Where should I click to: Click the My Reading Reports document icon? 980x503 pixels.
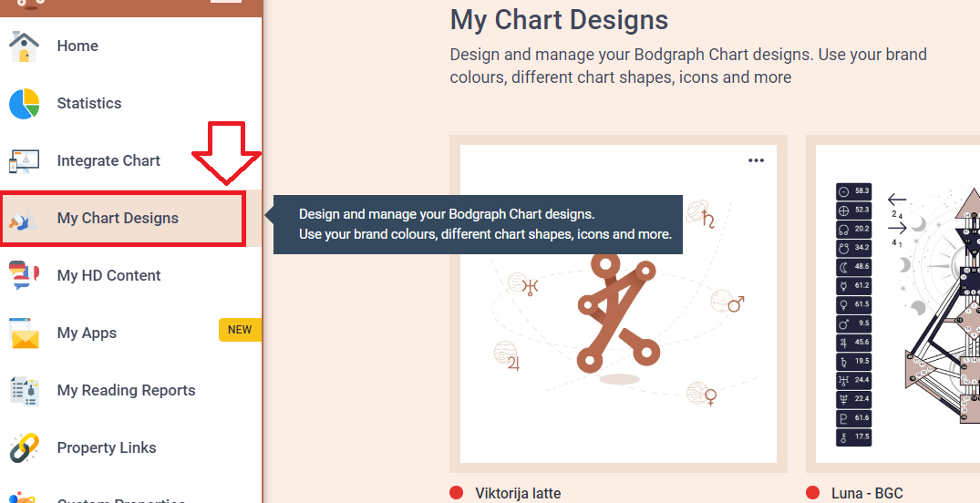(24, 391)
